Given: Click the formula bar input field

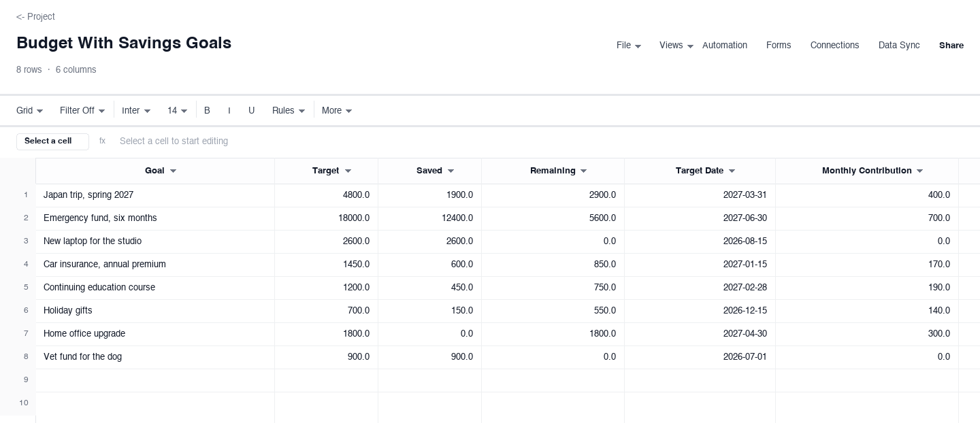Looking at the screenshot, I should (x=544, y=141).
